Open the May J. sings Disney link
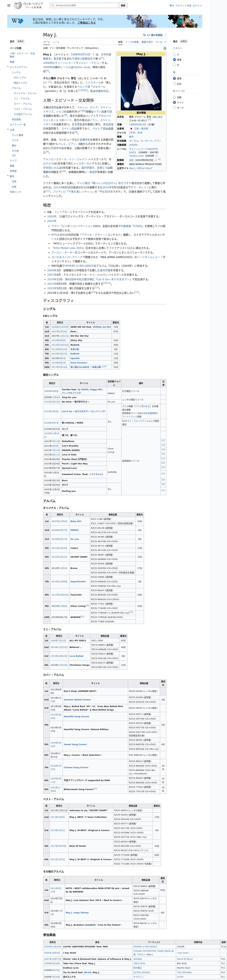The image size is (227, 980). pos(77,913)
